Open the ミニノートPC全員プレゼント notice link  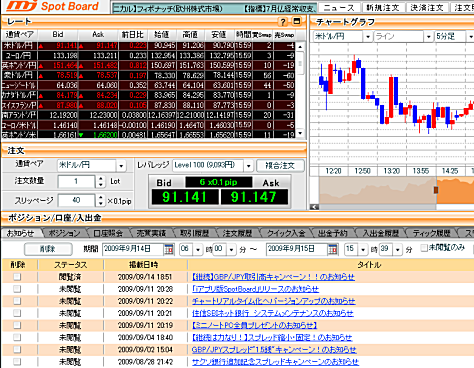(254, 325)
